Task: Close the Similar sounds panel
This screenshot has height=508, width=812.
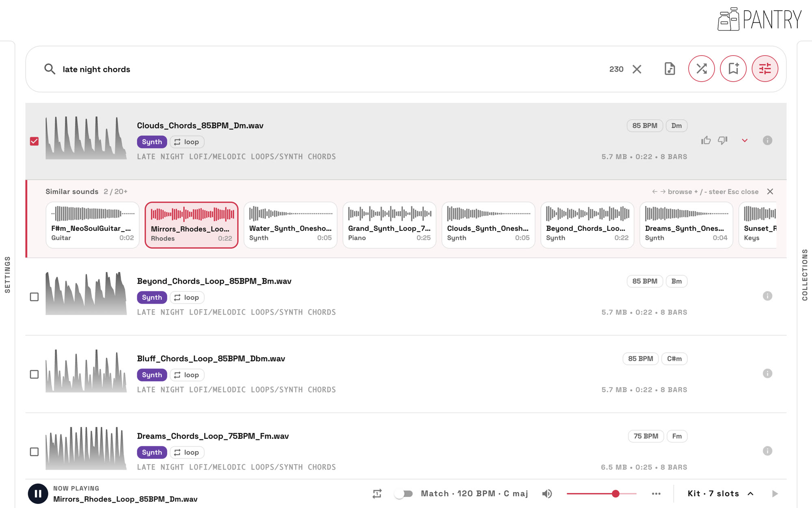Action: [x=770, y=191]
